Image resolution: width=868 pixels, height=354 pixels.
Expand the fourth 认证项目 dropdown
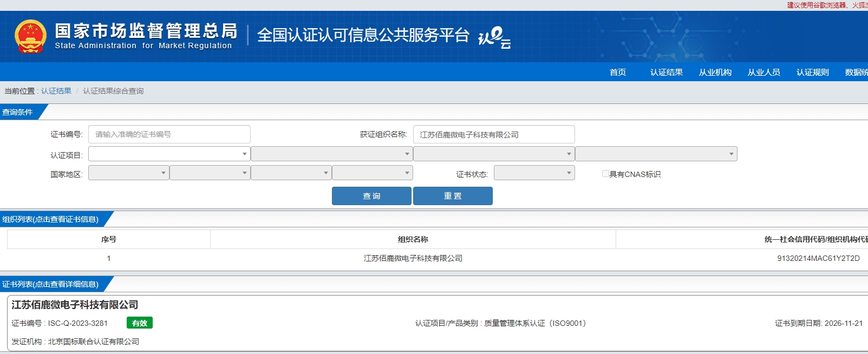click(656, 154)
